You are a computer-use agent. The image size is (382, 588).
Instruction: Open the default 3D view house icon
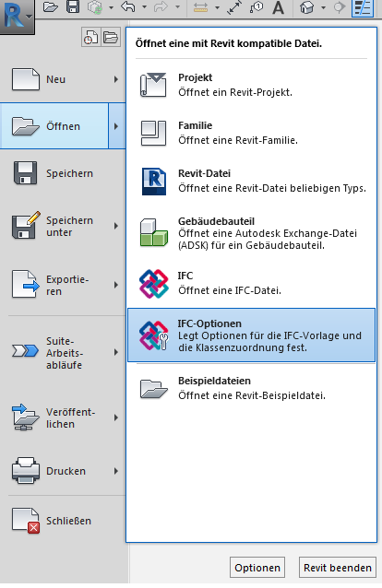tap(307, 7)
